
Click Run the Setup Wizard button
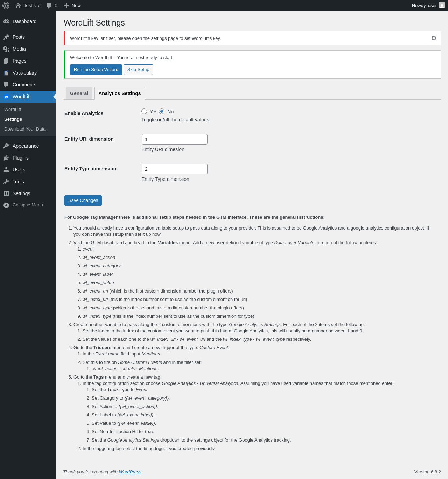tap(96, 70)
